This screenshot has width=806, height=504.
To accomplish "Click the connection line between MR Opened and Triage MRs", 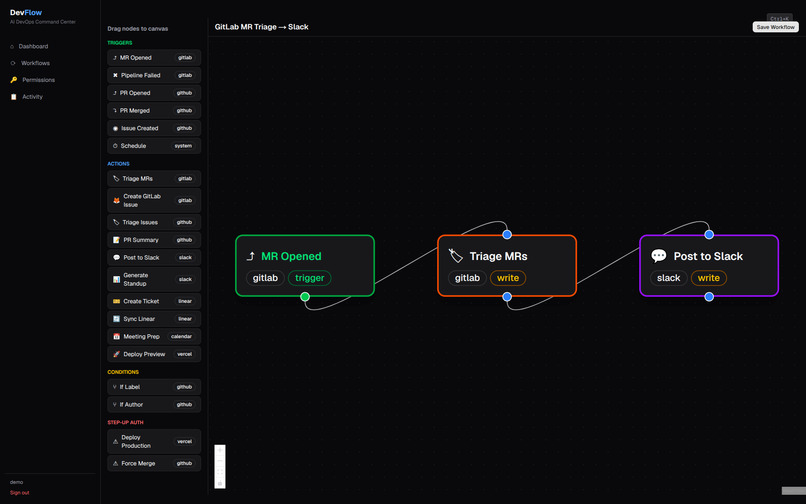I will coord(406,266).
